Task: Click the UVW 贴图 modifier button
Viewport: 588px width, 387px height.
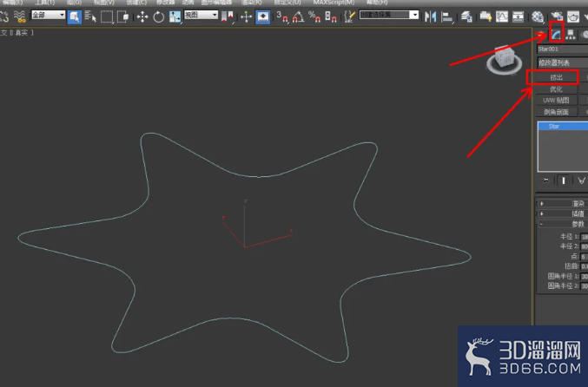Action: click(556, 101)
